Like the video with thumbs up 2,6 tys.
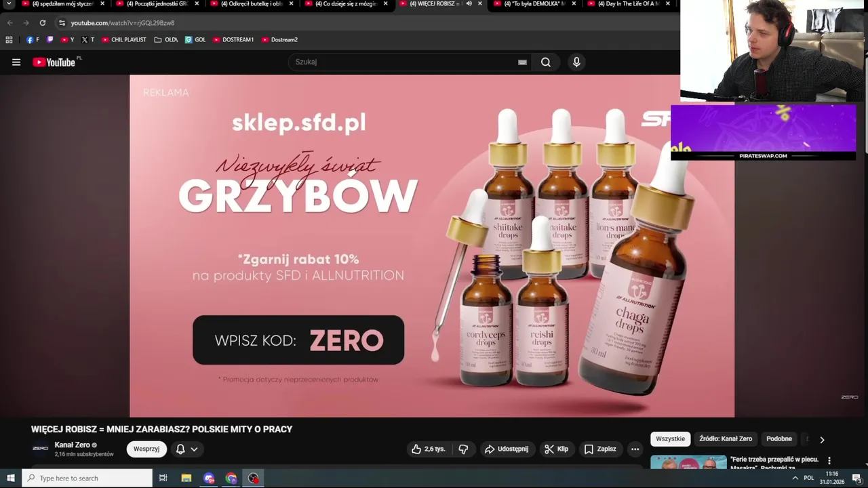This screenshot has height=488, width=868. pos(429,449)
